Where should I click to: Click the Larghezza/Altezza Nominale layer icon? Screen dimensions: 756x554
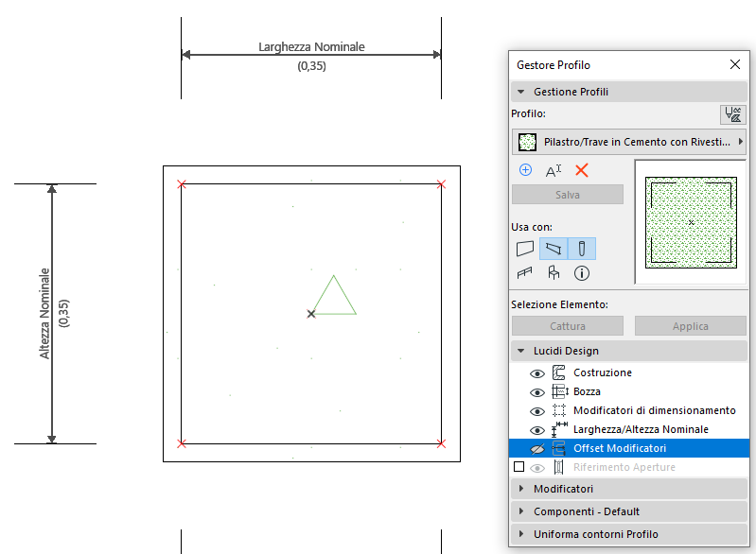559,429
